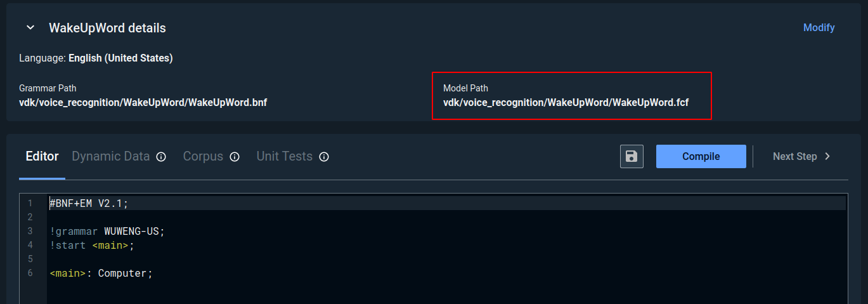The image size is (868, 304).
Task: Open the Corpus tab
Action: point(203,156)
